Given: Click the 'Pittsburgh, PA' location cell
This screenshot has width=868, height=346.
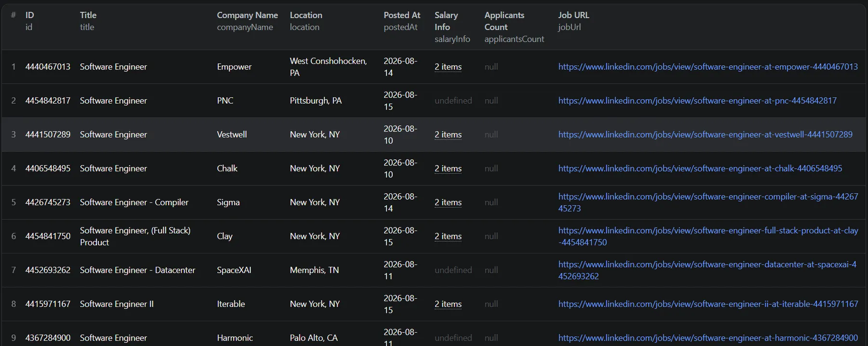Looking at the screenshot, I should click(x=316, y=100).
